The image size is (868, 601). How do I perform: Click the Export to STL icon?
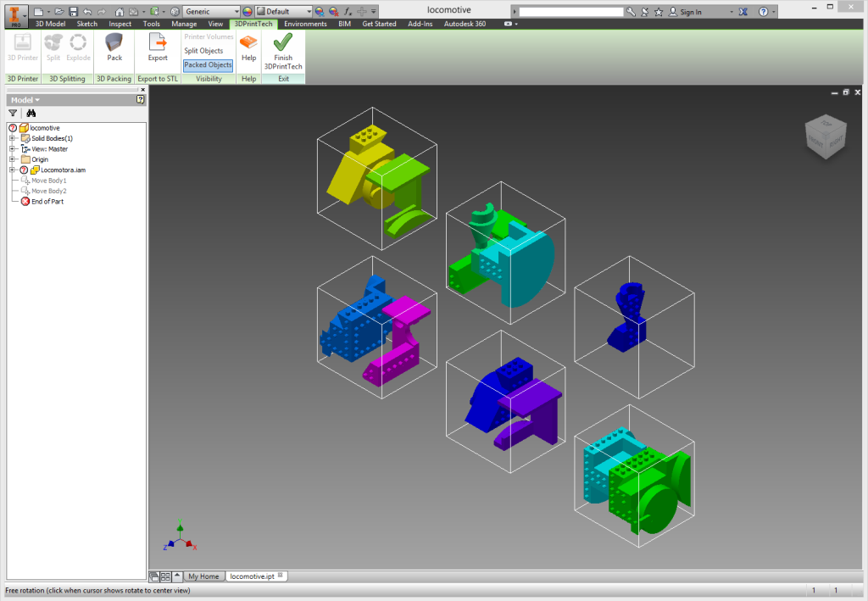(x=158, y=42)
